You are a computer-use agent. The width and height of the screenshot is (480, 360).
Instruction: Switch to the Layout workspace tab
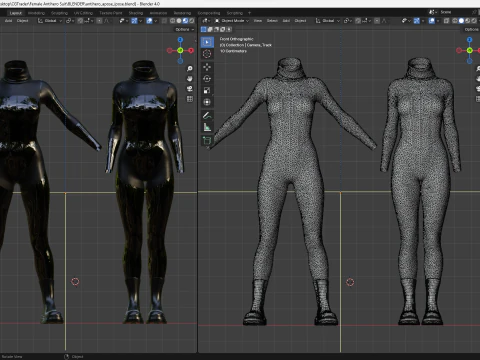pos(16,13)
